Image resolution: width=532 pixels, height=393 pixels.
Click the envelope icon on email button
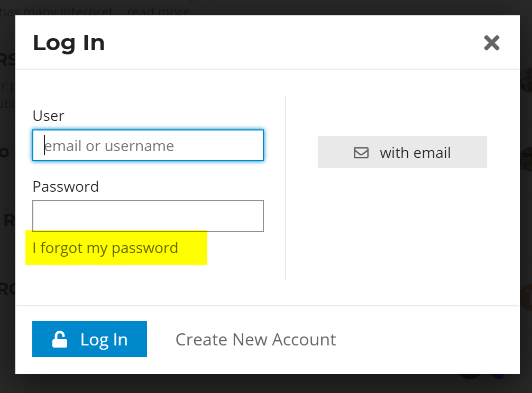tap(361, 153)
